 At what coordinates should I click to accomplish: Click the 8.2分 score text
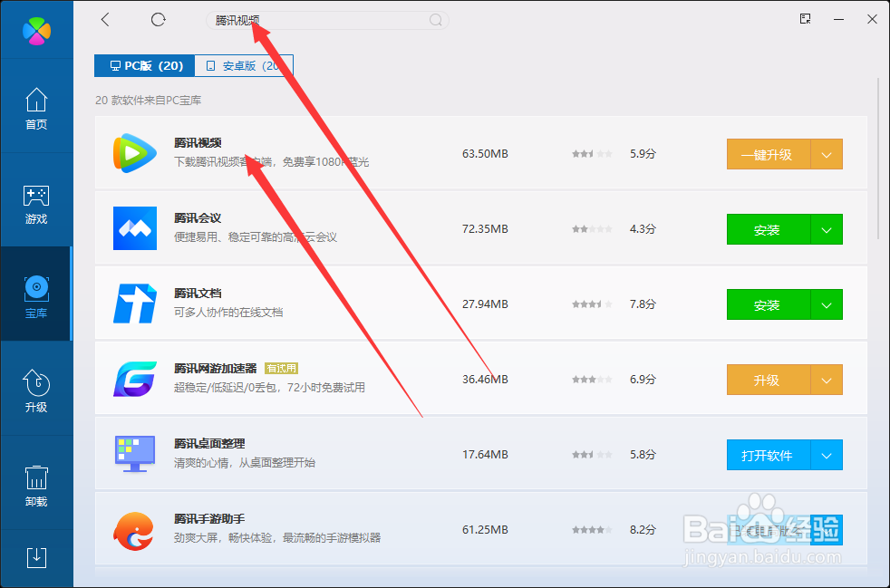643,529
